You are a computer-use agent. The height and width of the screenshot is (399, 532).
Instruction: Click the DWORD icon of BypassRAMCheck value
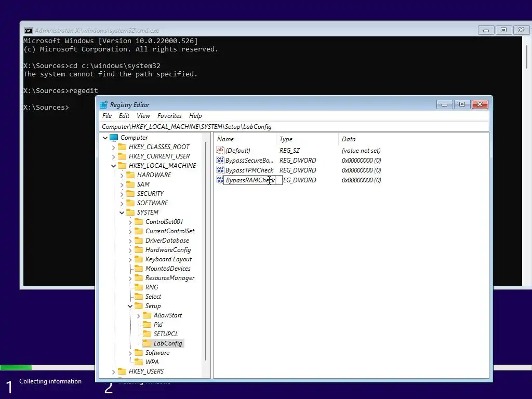pyautogui.click(x=220, y=180)
